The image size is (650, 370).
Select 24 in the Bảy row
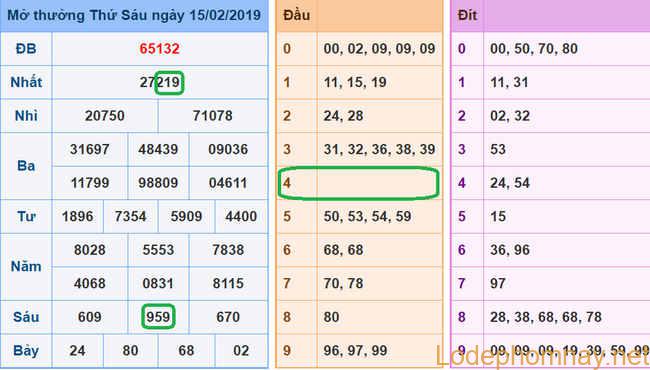coord(78,351)
